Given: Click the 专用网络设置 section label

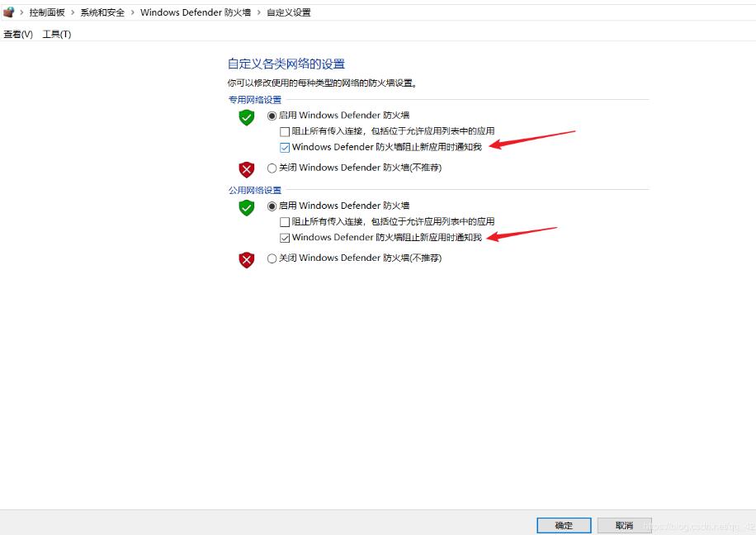Looking at the screenshot, I should click(x=255, y=100).
